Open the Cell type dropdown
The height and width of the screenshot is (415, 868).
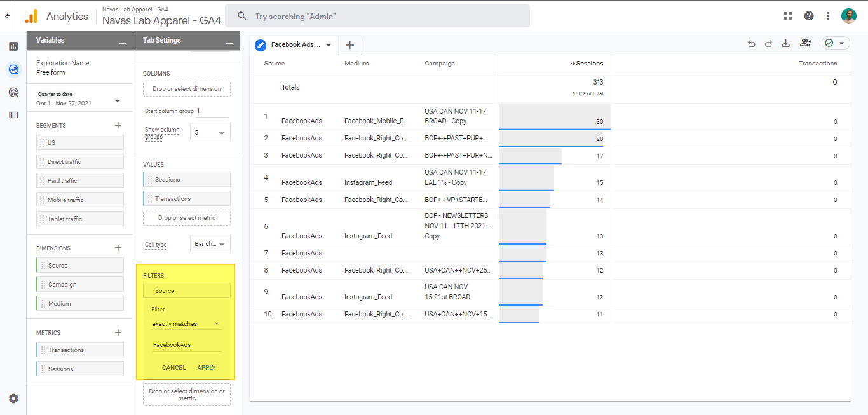pyautogui.click(x=210, y=244)
